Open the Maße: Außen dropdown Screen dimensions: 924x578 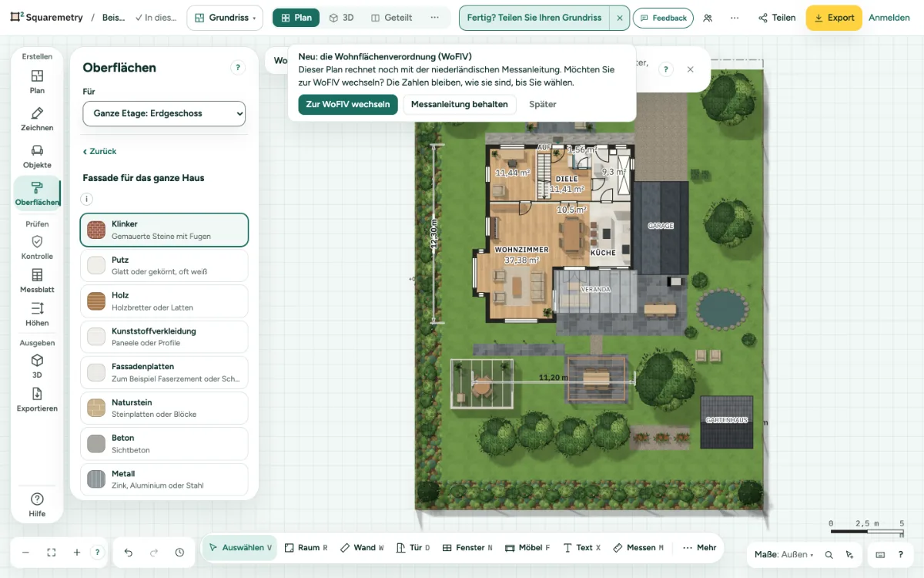tap(784, 555)
